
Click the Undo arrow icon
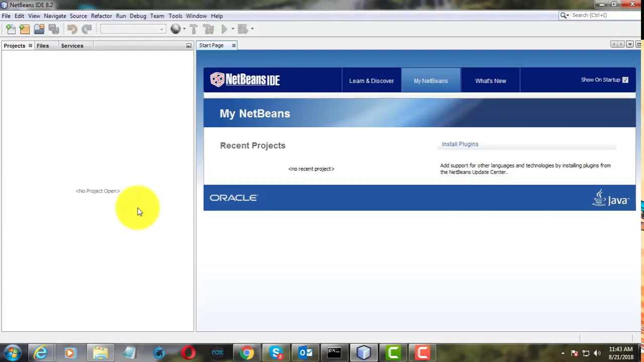point(72,29)
